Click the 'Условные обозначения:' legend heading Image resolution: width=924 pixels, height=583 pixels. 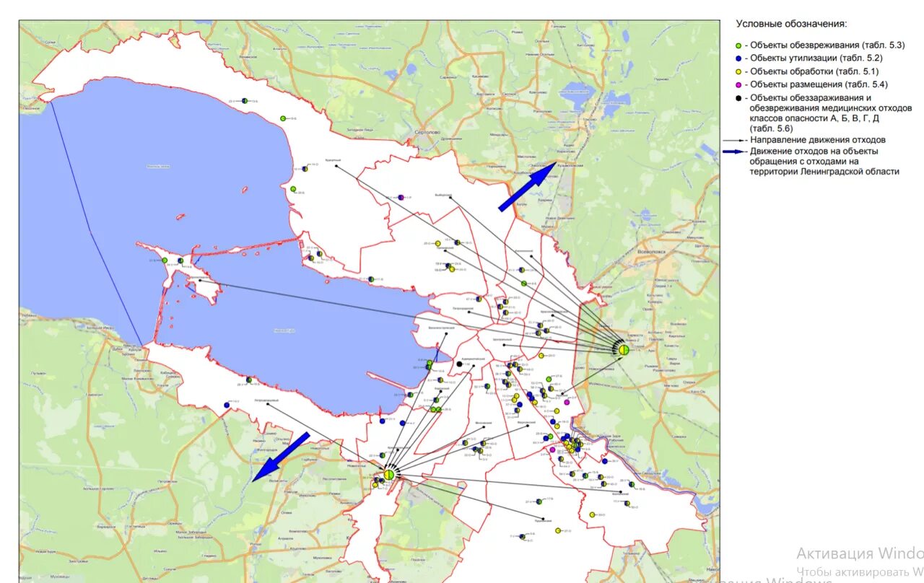coord(791,24)
